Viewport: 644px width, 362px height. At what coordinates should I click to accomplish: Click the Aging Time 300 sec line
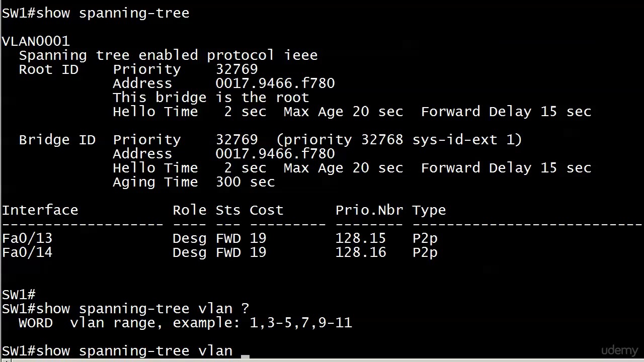point(194,182)
